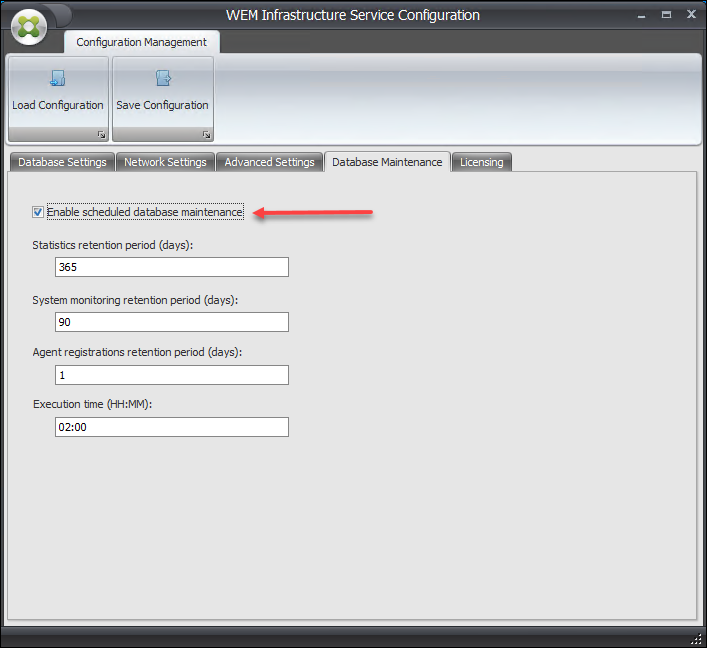Close the WEM Infrastructure Service Configuration window
The height and width of the screenshot is (648, 707).
click(x=691, y=14)
